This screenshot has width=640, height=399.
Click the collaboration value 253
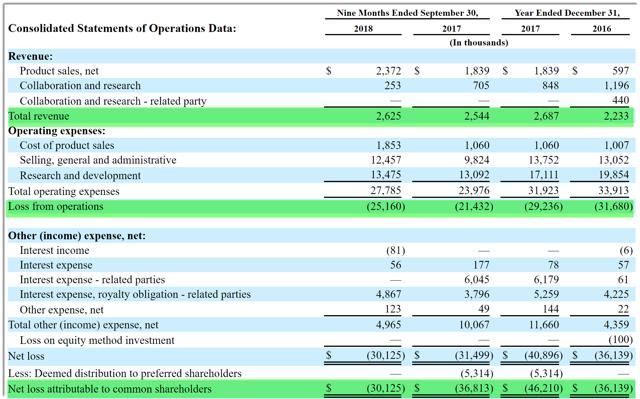pyautogui.click(x=393, y=86)
